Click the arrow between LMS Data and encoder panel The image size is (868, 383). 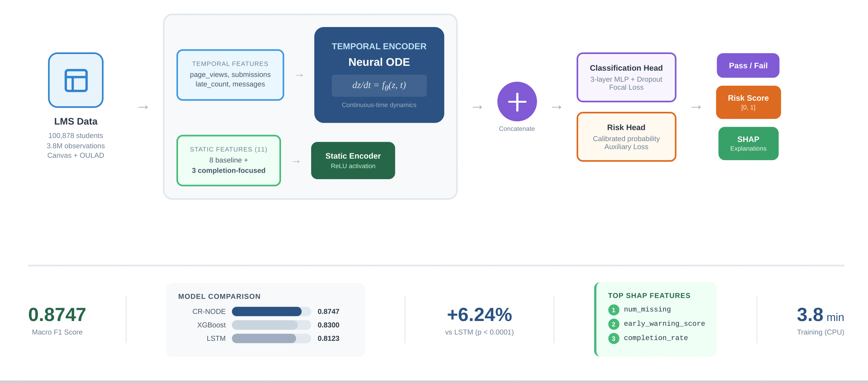(143, 107)
